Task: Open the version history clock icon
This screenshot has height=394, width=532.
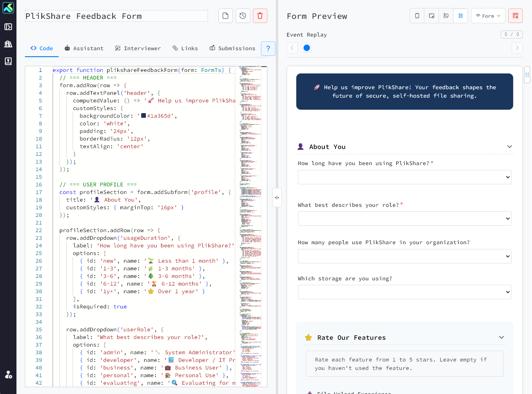Action: [x=243, y=16]
